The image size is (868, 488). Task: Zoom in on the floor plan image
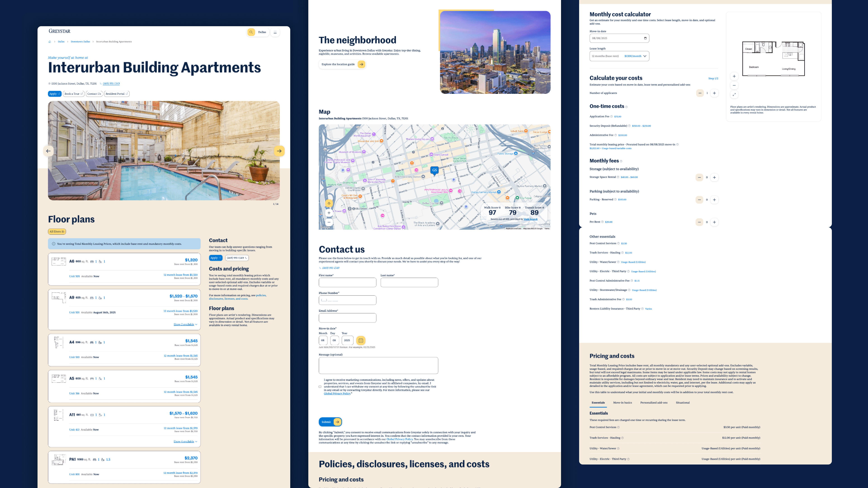click(x=734, y=76)
